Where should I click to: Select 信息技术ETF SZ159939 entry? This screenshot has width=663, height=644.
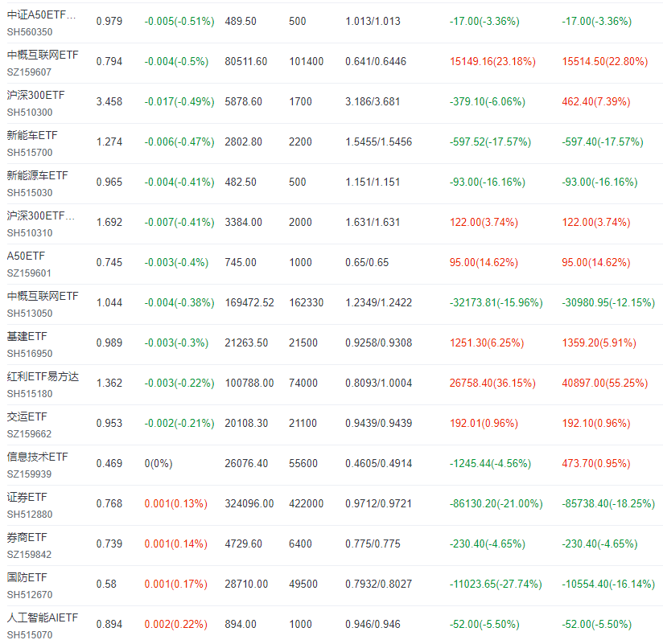point(37,457)
